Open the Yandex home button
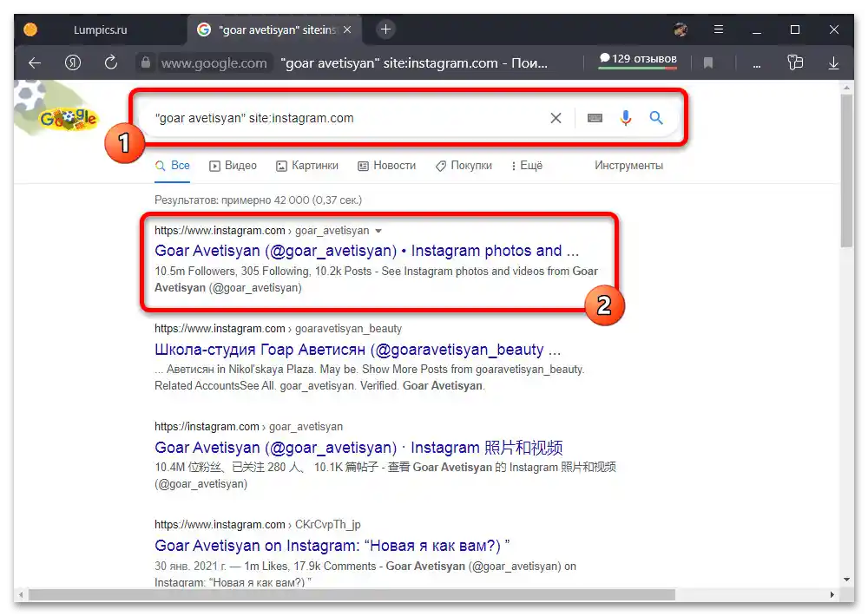The height and width of the screenshot is (616, 868). point(73,62)
